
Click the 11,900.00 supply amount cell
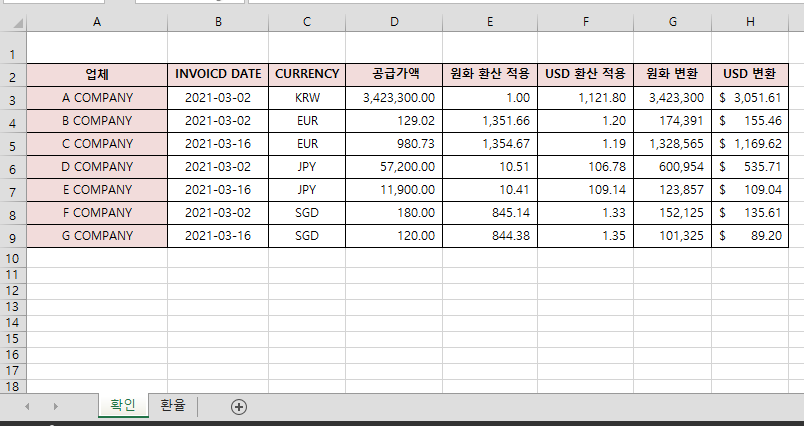point(394,190)
